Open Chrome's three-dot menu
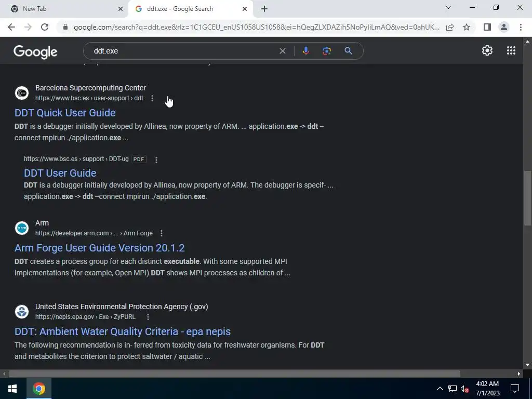 pos(521,27)
